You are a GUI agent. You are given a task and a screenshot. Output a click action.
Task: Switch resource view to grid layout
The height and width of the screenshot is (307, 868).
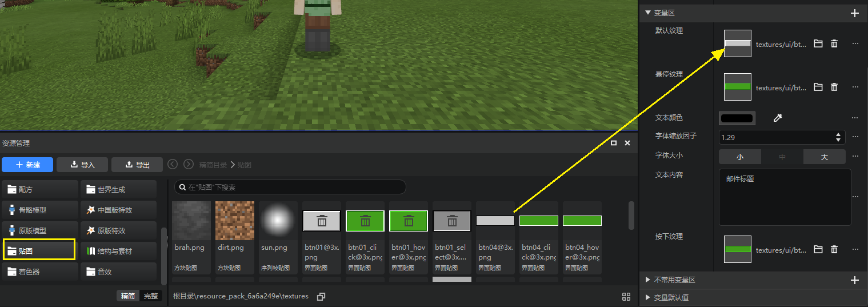[626, 296]
